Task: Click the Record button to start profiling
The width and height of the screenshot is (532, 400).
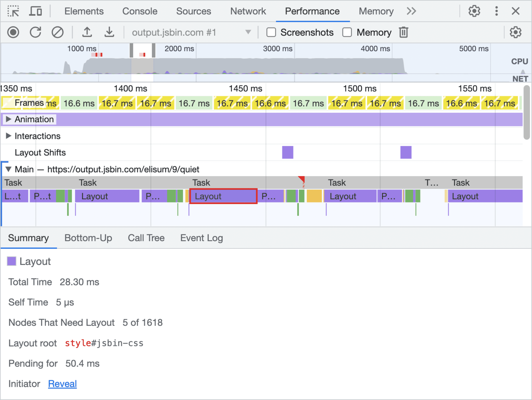Action: click(x=15, y=33)
